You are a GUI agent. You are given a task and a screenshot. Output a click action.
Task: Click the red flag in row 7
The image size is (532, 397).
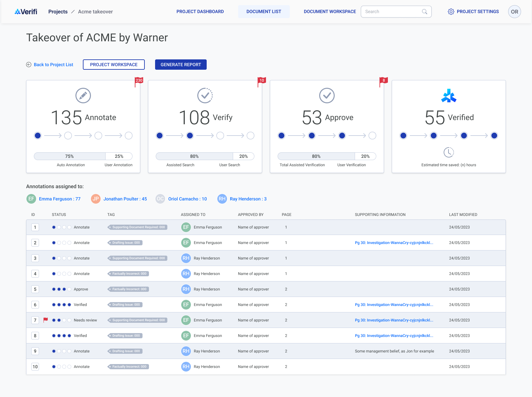46,320
